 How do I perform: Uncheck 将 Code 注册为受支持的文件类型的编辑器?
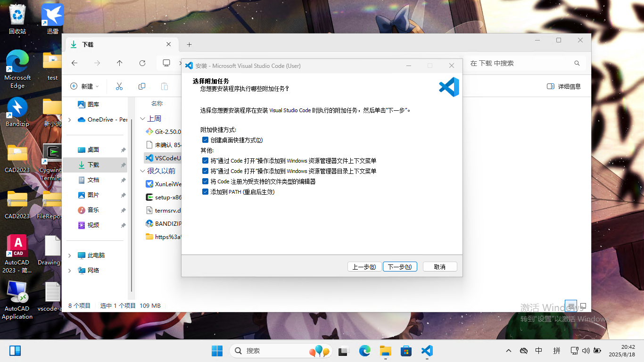point(206,181)
